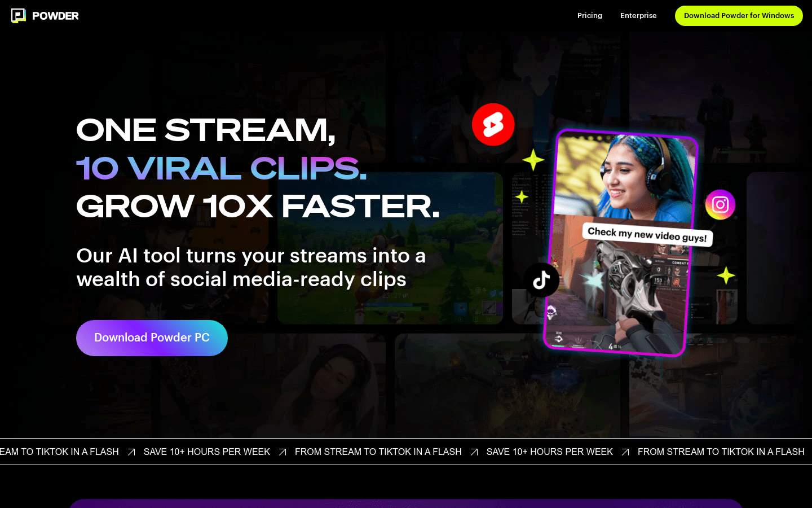Click the small sparkle star above the TikTok icon
Image resolution: width=812 pixels, height=508 pixels.
(x=522, y=197)
